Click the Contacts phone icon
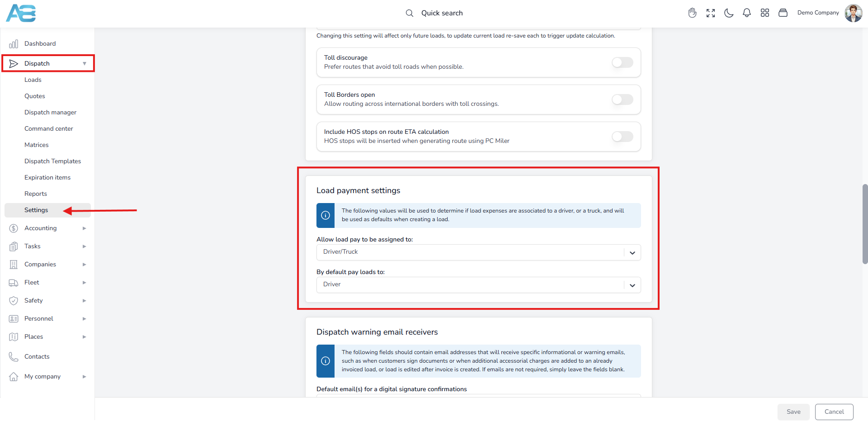The height and width of the screenshot is (426, 868). coord(14,357)
